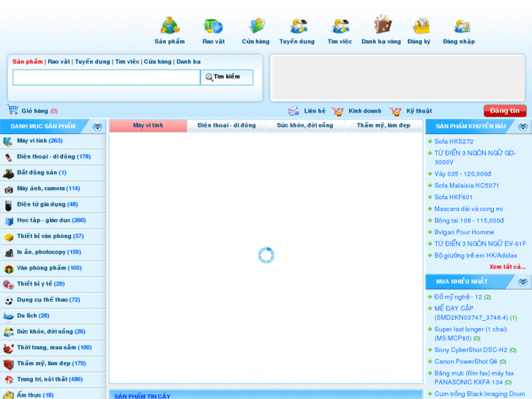The image size is (532, 399).
Task: Open TỪ ĐIỂN 3 NGÔN NGỮ EV-61F link
Action: 480,244
